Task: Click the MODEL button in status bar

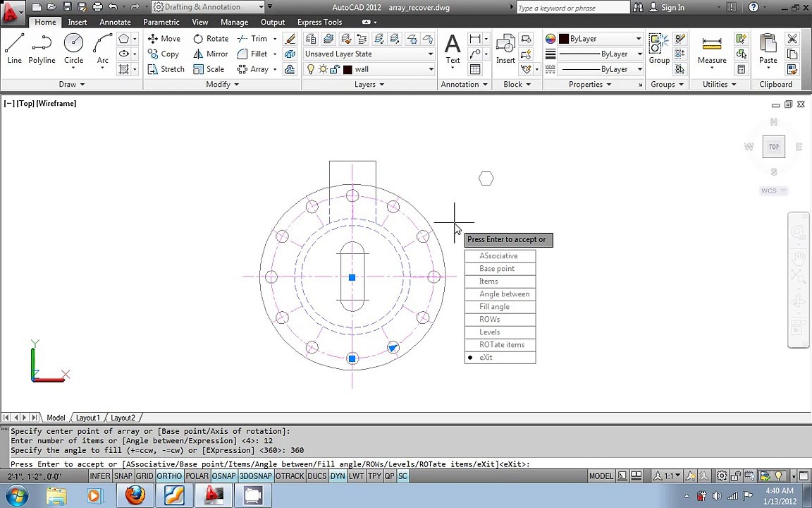Action: point(601,476)
